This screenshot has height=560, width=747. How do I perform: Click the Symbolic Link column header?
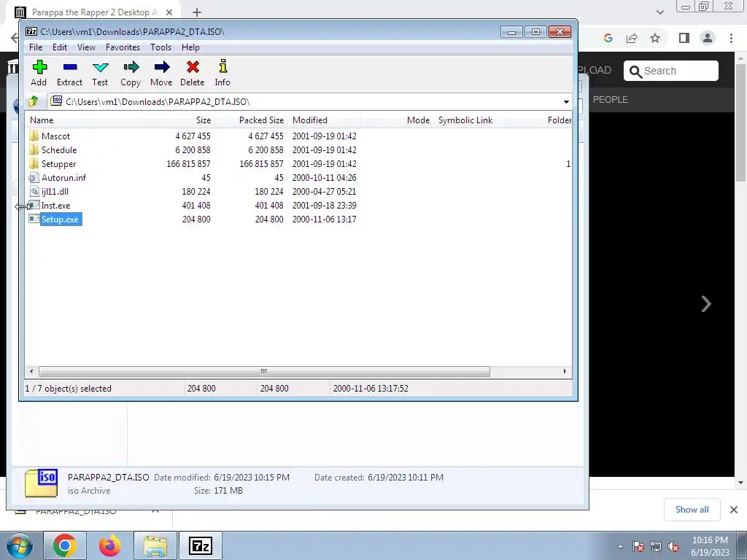(x=470, y=120)
